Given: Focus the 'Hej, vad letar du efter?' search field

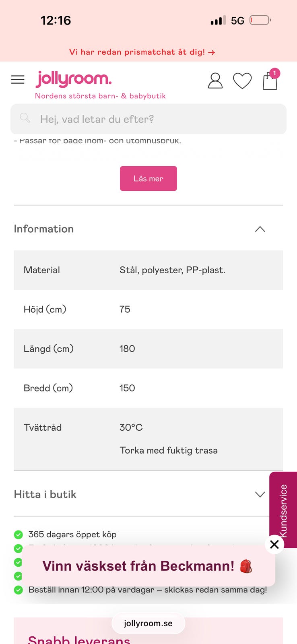Looking at the screenshot, I should point(148,119).
